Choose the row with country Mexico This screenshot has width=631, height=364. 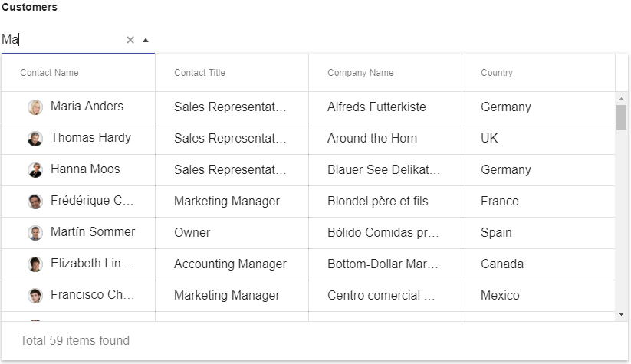308,295
